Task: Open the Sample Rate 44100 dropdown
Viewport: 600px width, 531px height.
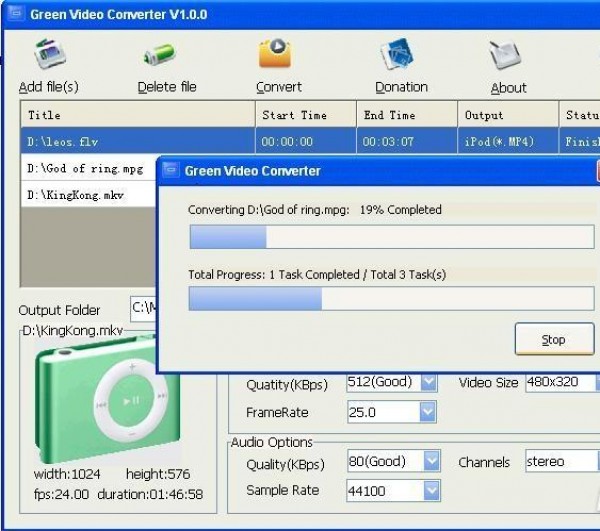Action: pyautogui.click(x=431, y=491)
